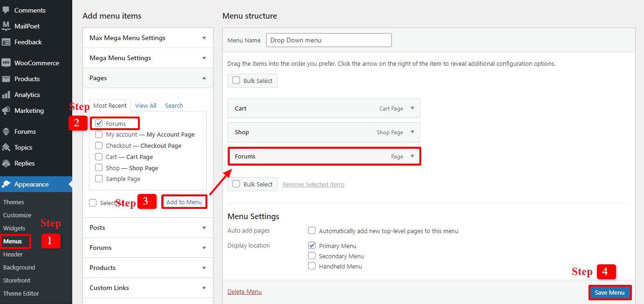Open the WooCommerce menu item

36,63
